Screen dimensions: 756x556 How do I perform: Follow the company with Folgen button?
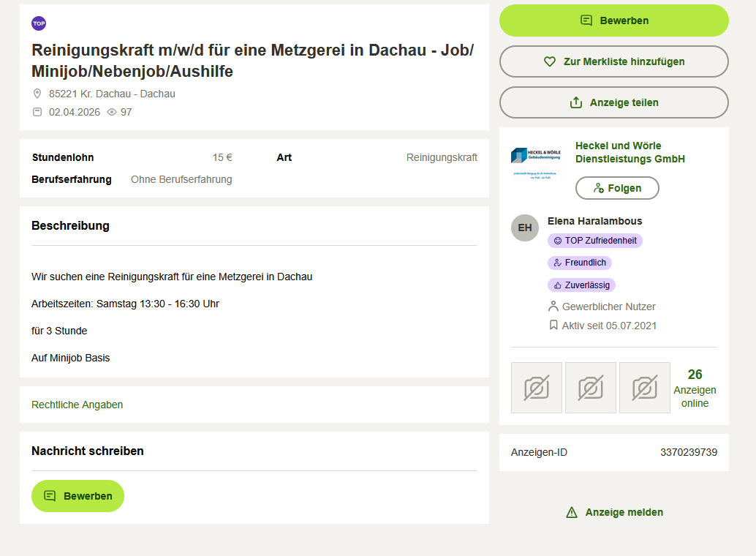[x=617, y=188]
